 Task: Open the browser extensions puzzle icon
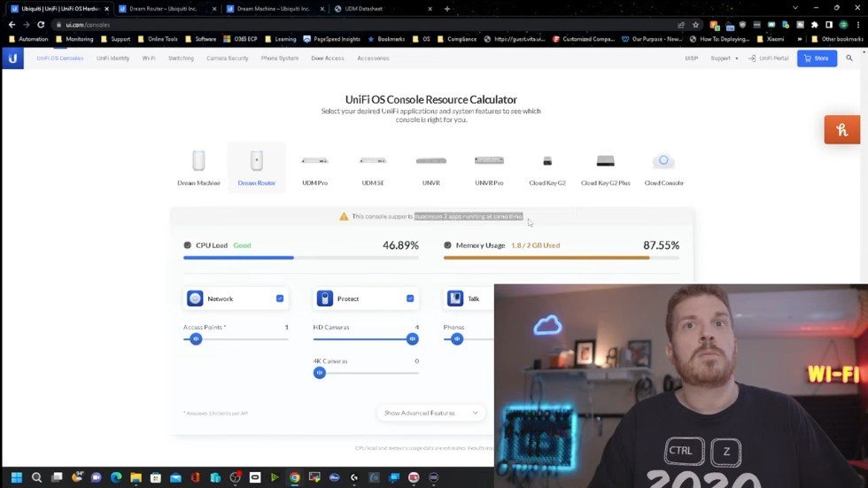814,24
